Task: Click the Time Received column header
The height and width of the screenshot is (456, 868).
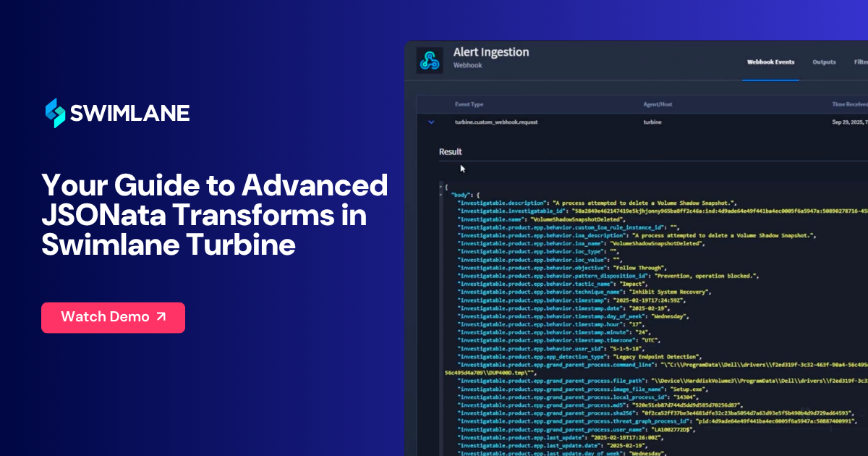Action: click(849, 104)
